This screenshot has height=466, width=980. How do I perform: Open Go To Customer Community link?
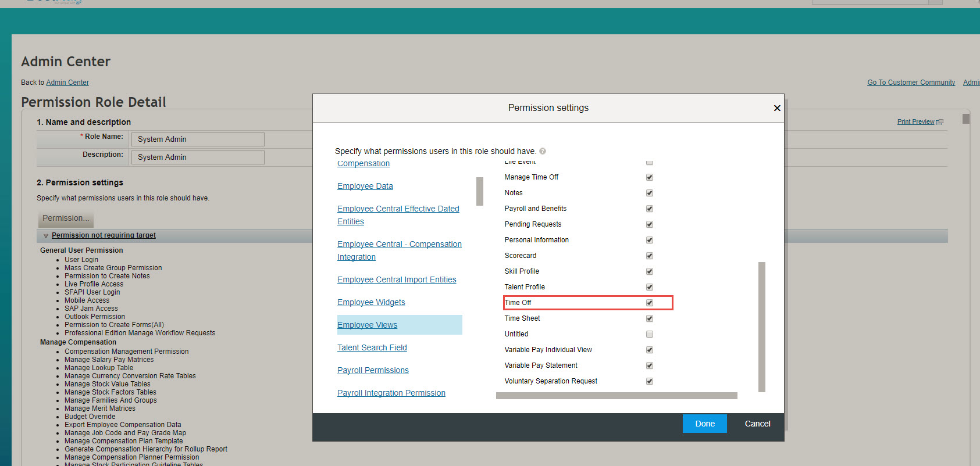(911, 83)
